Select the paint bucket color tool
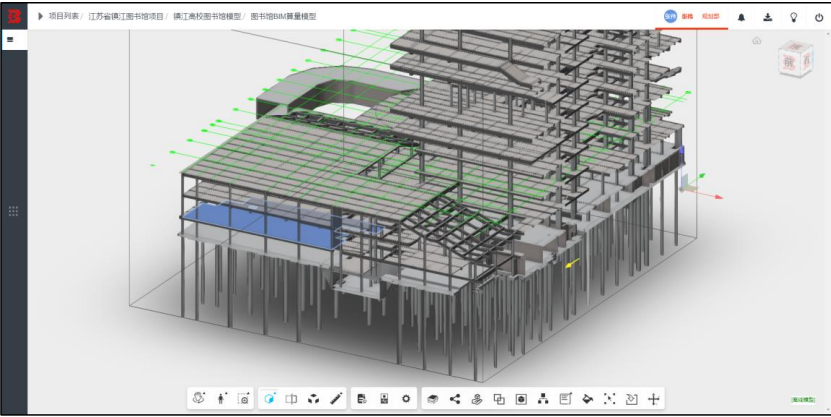The height and width of the screenshot is (417, 831). pos(587,399)
